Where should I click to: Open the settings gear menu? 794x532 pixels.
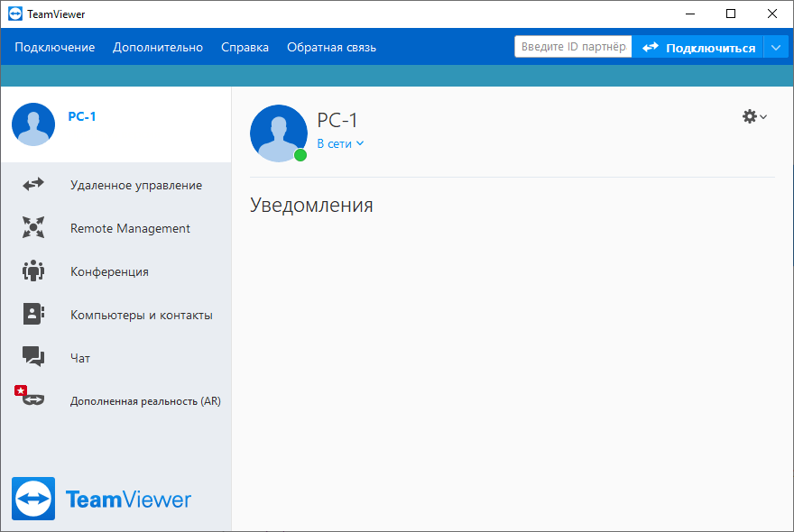click(750, 116)
